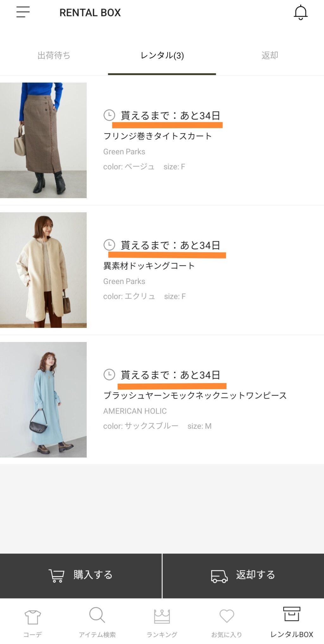324x644 pixels.
Task: Open the hamburger menu
Action: 23,12
